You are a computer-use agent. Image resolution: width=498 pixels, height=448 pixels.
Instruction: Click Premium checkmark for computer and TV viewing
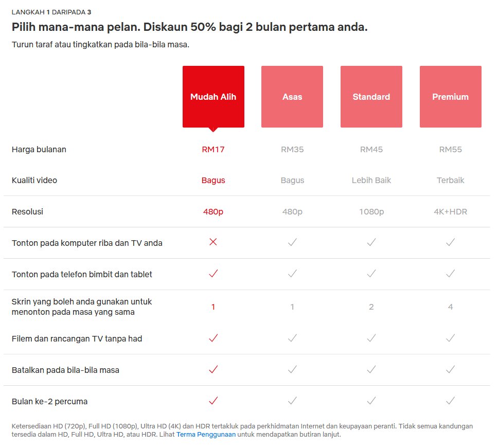(450, 242)
